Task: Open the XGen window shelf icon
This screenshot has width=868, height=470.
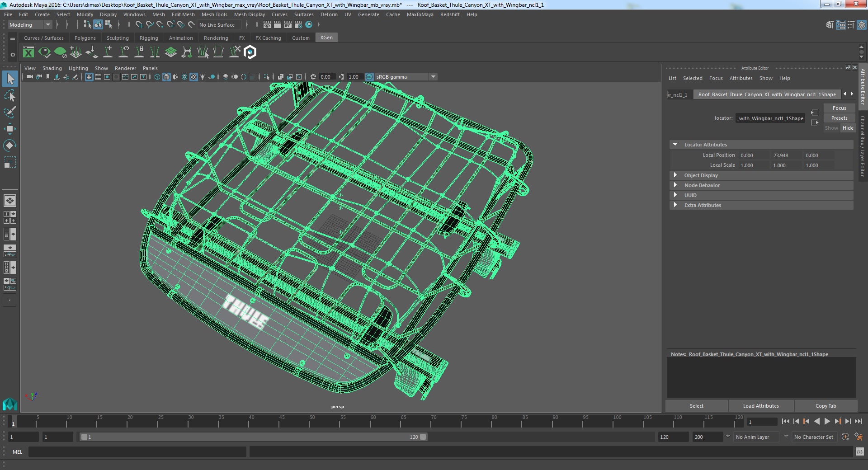Action: (x=28, y=52)
